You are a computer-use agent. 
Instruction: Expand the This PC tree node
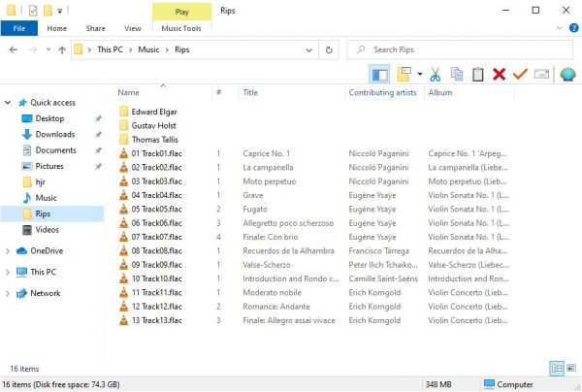(8, 272)
